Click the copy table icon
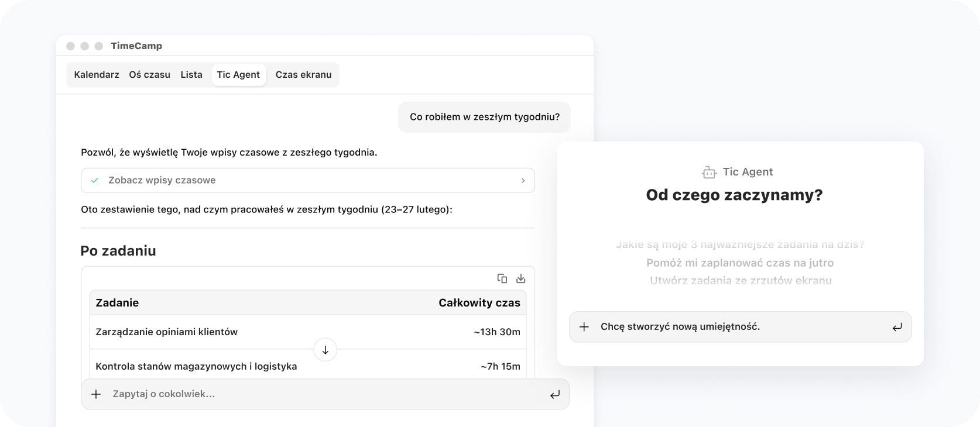This screenshot has width=980, height=427. pyautogui.click(x=502, y=278)
